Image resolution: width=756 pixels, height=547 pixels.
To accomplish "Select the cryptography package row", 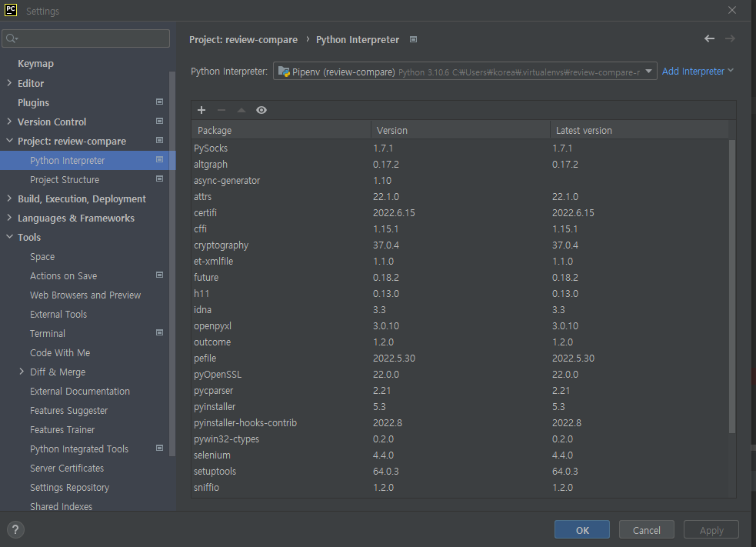I will click(x=460, y=245).
